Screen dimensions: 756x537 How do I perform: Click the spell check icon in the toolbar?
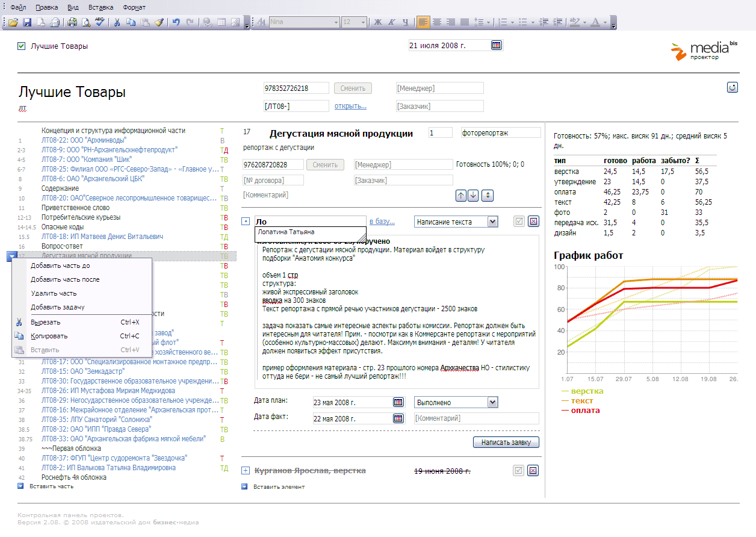pyautogui.click(x=100, y=22)
